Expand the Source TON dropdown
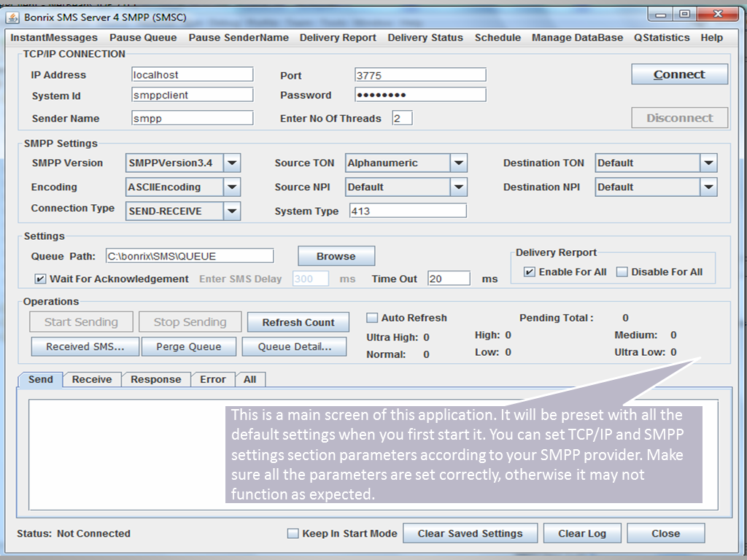The width and height of the screenshot is (747, 560). [x=459, y=163]
